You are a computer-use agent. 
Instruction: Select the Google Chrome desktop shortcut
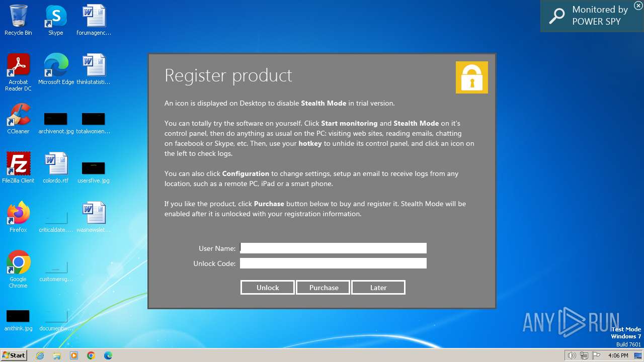(x=18, y=269)
